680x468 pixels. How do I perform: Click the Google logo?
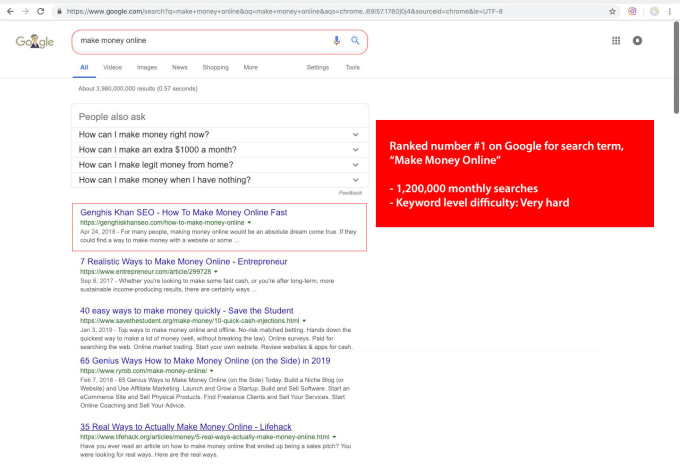point(35,41)
